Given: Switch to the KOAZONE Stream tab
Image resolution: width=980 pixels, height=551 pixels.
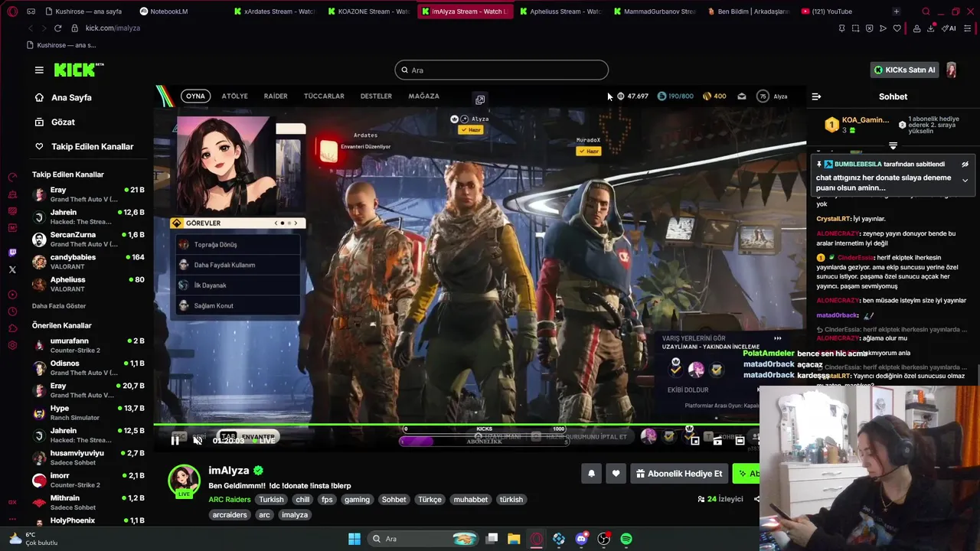Looking at the screenshot, I should coord(368,11).
